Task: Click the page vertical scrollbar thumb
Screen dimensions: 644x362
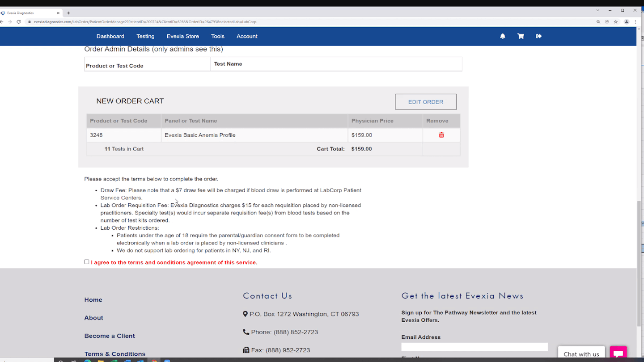Action: click(x=639, y=264)
